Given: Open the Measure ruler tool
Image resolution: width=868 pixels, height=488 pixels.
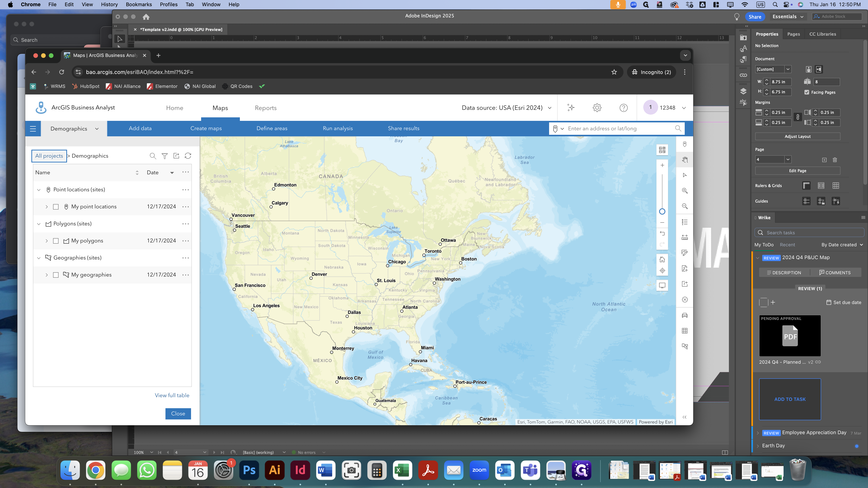Looking at the screenshot, I should (685, 237).
